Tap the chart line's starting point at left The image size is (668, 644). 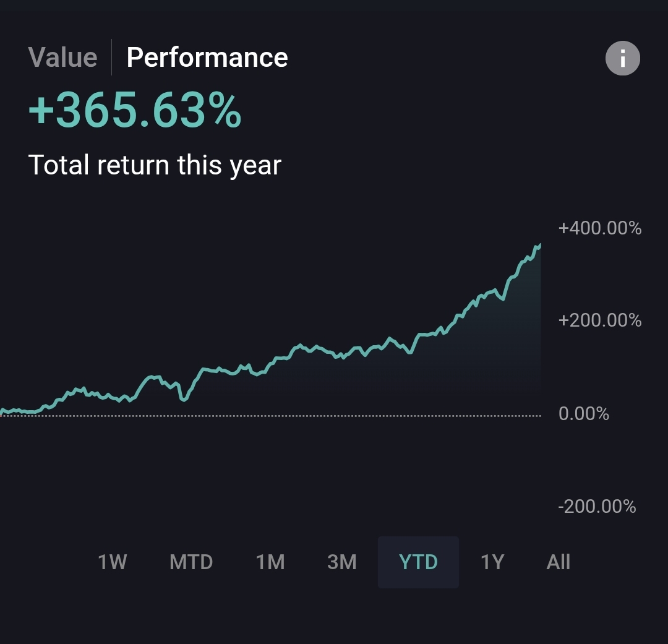pyautogui.click(x=2, y=410)
